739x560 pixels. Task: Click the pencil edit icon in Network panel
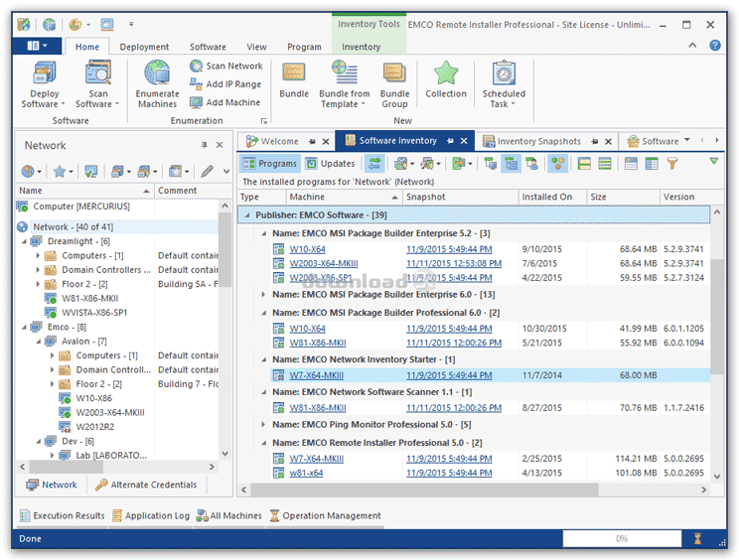[x=207, y=171]
